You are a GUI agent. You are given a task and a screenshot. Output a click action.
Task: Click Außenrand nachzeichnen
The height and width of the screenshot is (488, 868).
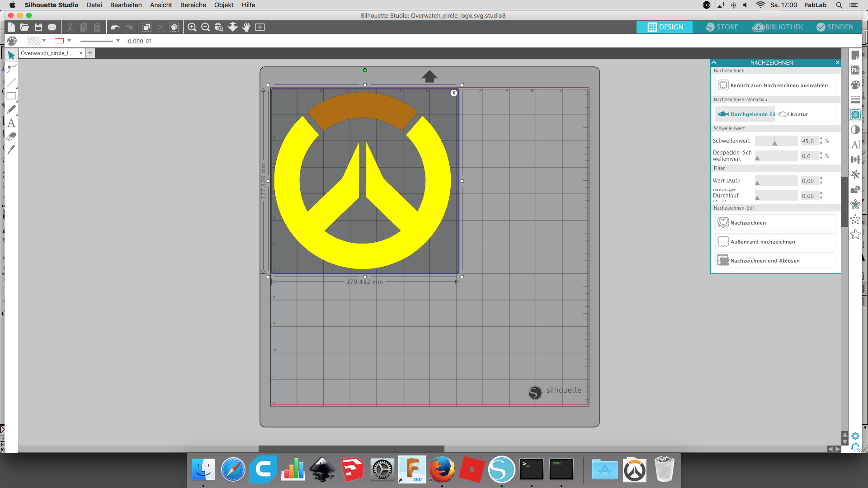(x=775, y=241)
